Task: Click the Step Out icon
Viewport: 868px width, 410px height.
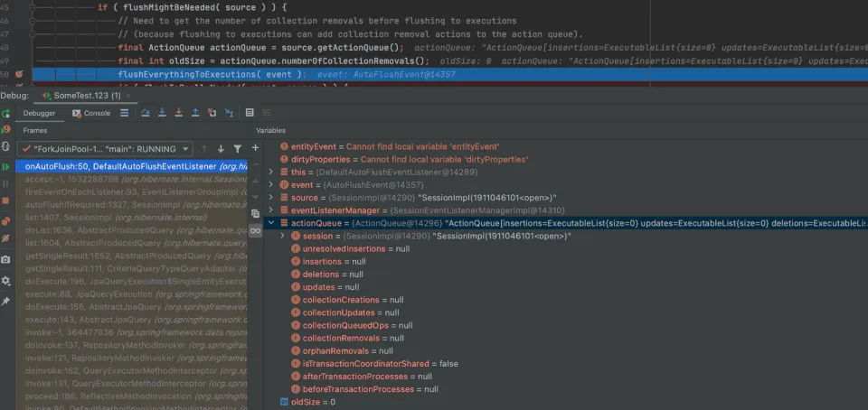Action: (195, 113)
